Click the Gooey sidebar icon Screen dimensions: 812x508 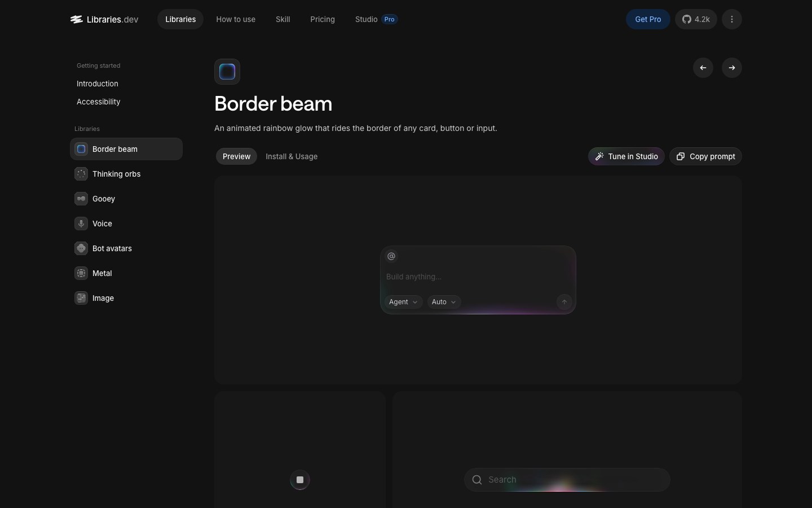point(81,199)
